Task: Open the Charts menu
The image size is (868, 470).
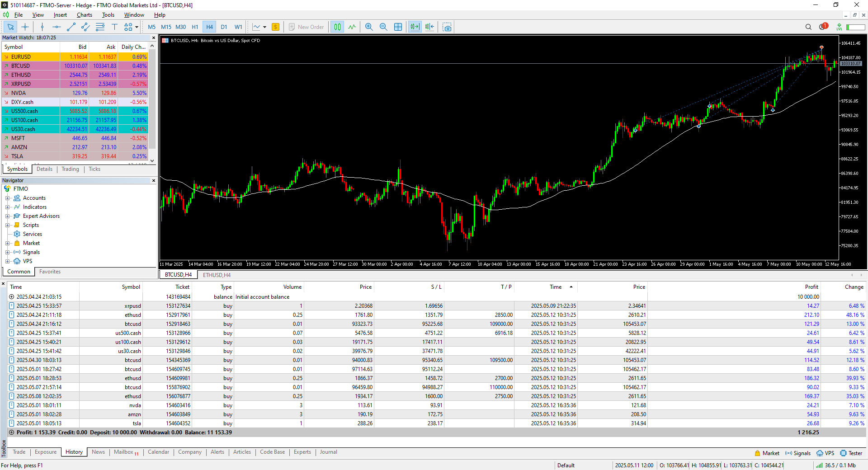Action: click(85, 15)
